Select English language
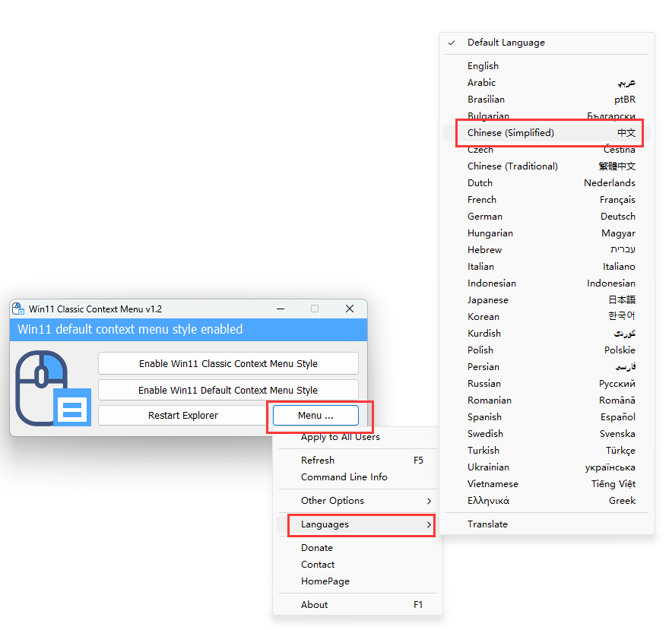The width and height of the screenshot is (672, 630). click(x=547, y=66)
